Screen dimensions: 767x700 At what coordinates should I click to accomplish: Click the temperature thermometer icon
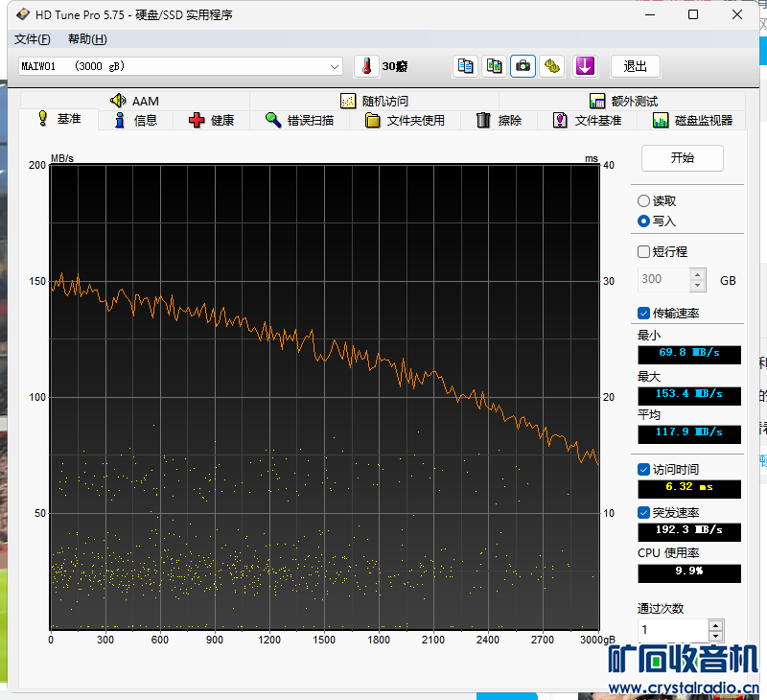coord(366,66)
